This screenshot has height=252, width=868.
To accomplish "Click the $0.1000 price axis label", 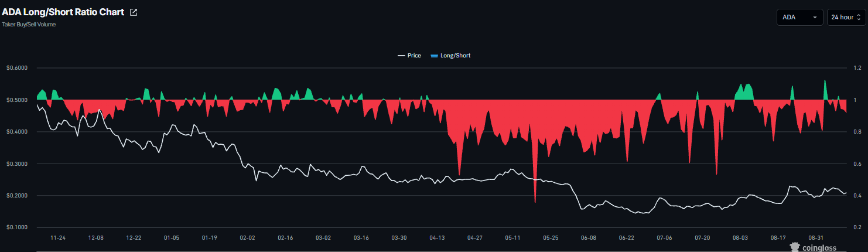I will [x=17, y=227].
